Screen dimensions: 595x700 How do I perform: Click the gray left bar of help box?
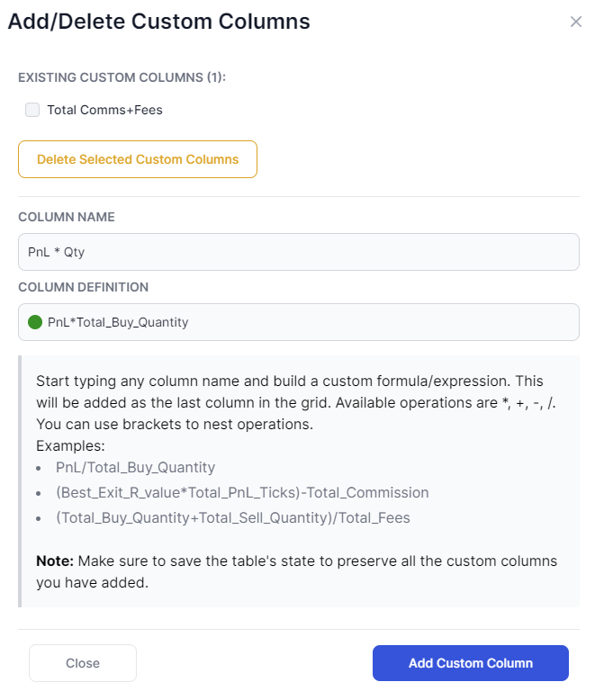tap(20, 481)
